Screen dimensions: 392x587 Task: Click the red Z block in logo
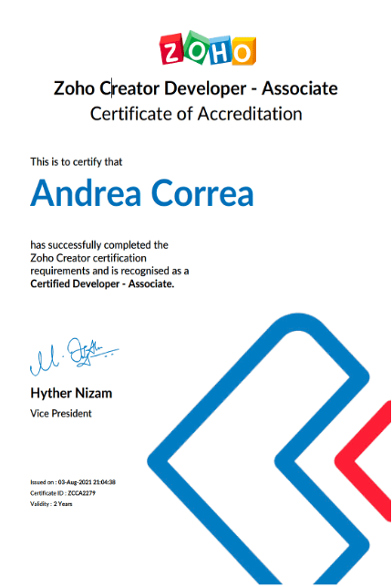(x=172, y=49)
